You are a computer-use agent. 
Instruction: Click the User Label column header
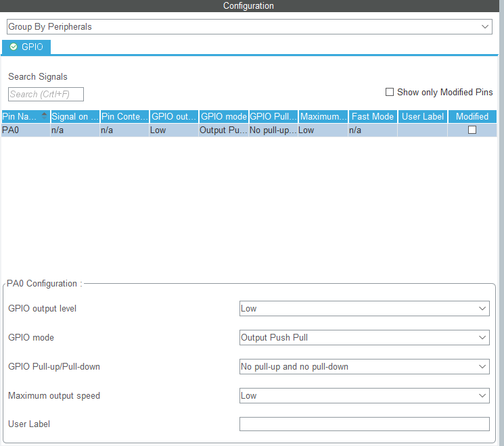pyautogui.click(x=422, y=116)
